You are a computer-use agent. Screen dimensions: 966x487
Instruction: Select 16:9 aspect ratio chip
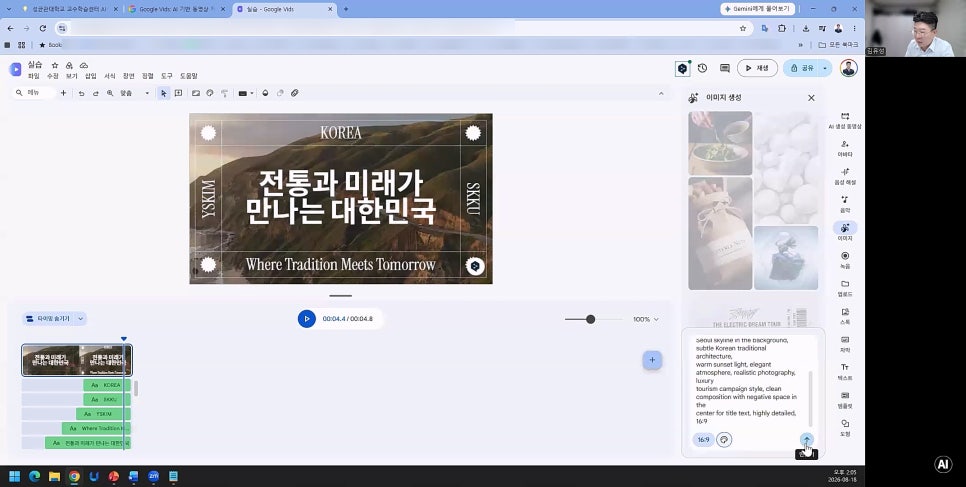pyautogui.click(x=703, y=440)
